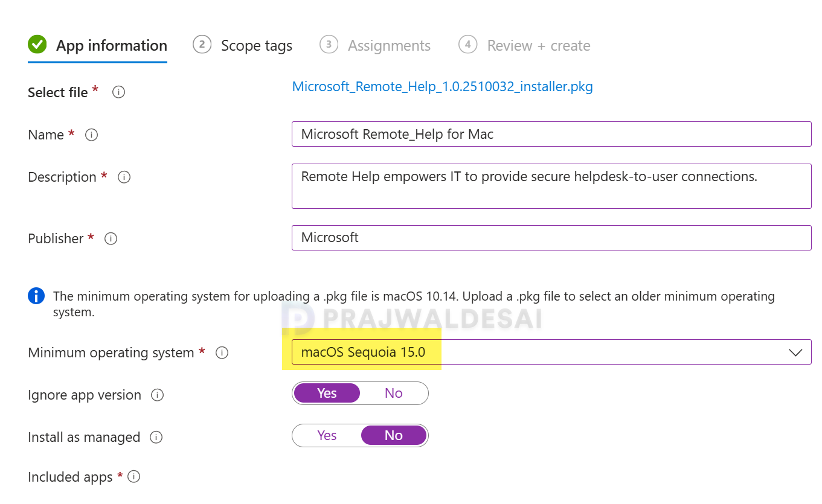Click the Description text box

pyautogui.click(x=551, y=186)
